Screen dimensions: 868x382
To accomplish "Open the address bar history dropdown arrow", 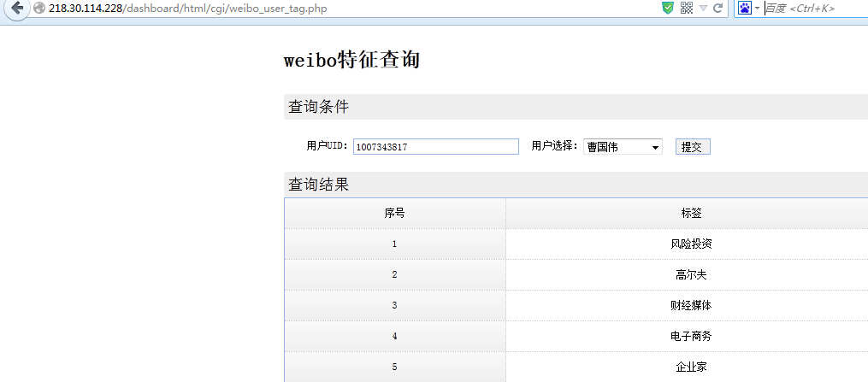I will click(703, 9).
